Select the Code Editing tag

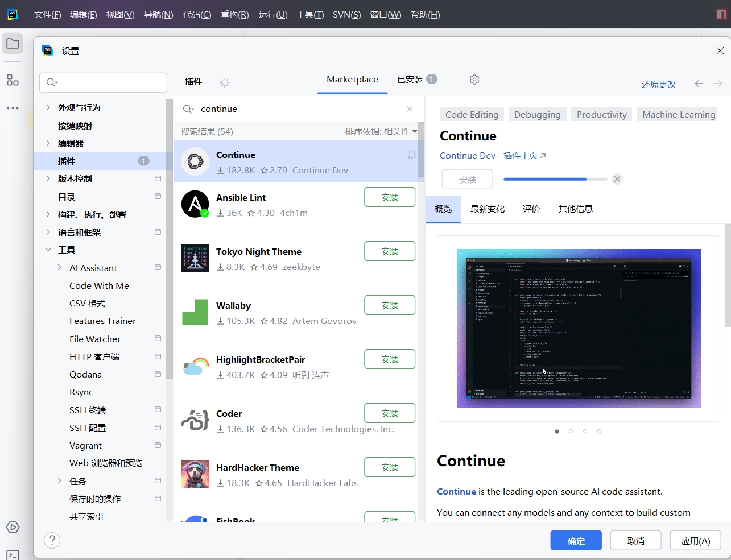tap(472, 114)
